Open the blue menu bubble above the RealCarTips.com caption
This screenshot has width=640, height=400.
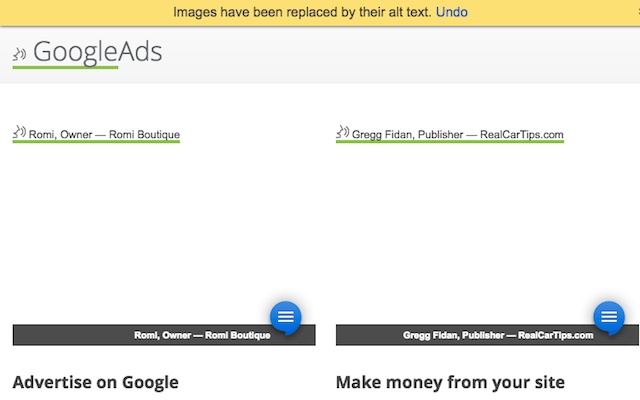click(609, 317)
